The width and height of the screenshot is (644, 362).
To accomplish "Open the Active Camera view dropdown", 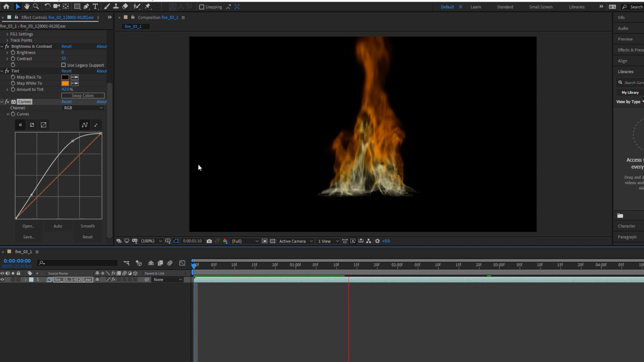I will (x=296, y=241).
